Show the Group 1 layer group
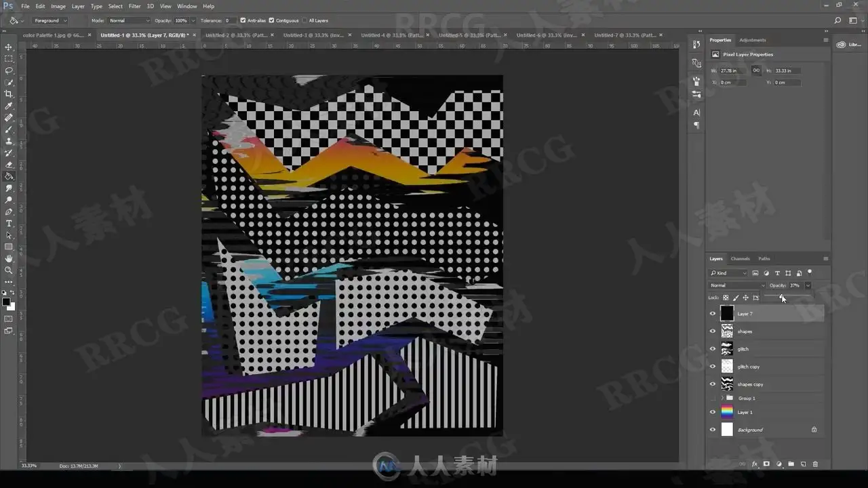Image resolution: width=868 pixels, height=488 pixels. click(712, 398)
